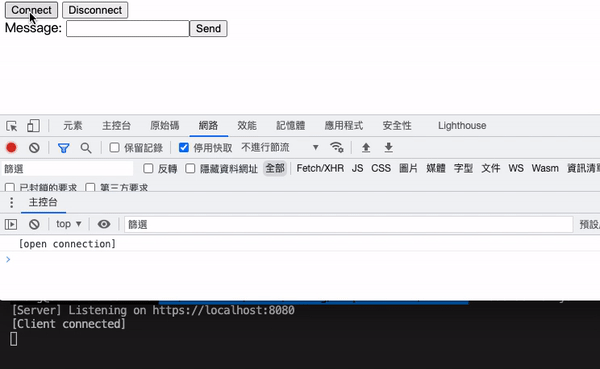Select the [open connection] log entry
Screen dimensions: 600x369
67,244
